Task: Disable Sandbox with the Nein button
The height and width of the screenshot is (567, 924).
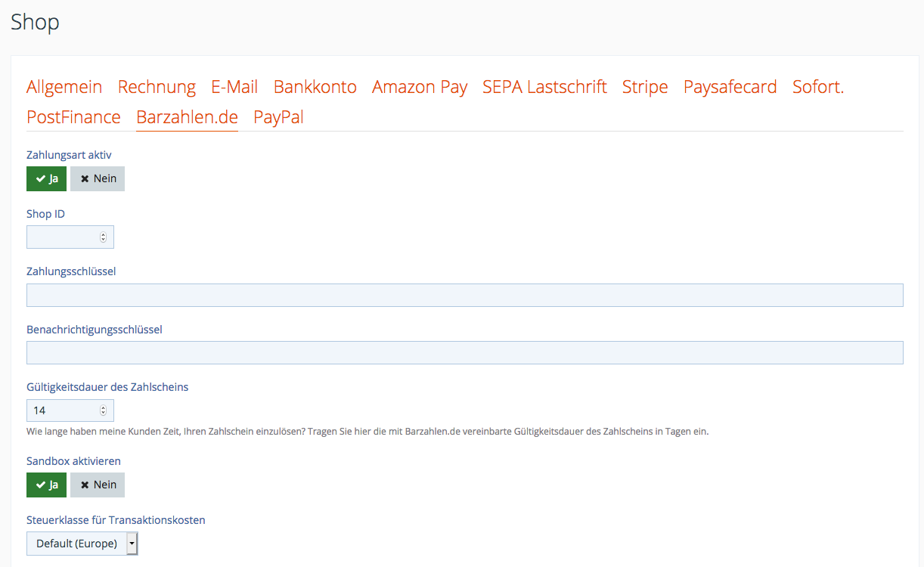Action: pos(98,485)
